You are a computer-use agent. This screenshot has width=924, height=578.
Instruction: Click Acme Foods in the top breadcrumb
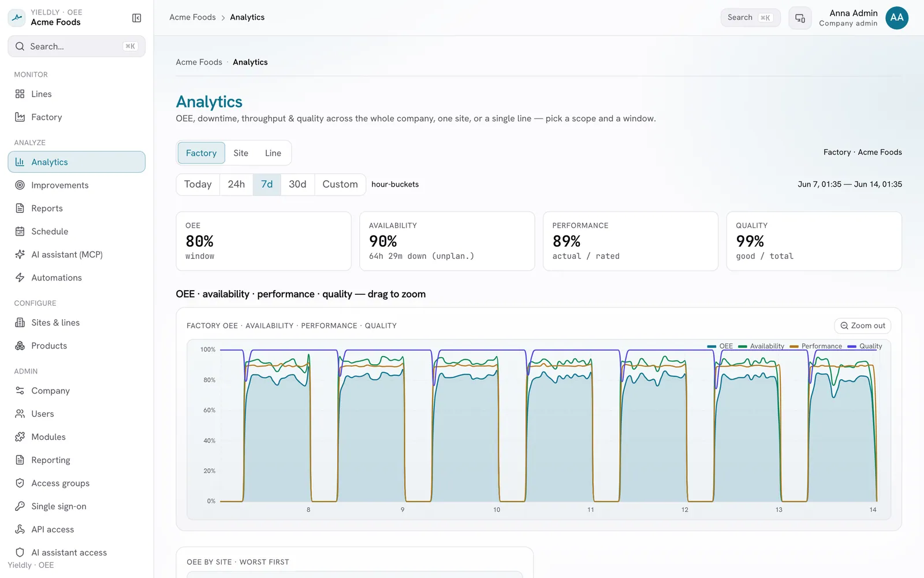(192, 17)
